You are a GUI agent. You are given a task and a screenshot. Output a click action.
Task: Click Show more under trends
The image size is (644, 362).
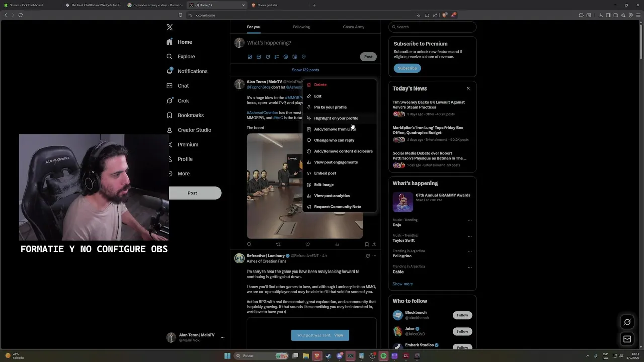tap(403, 284)
